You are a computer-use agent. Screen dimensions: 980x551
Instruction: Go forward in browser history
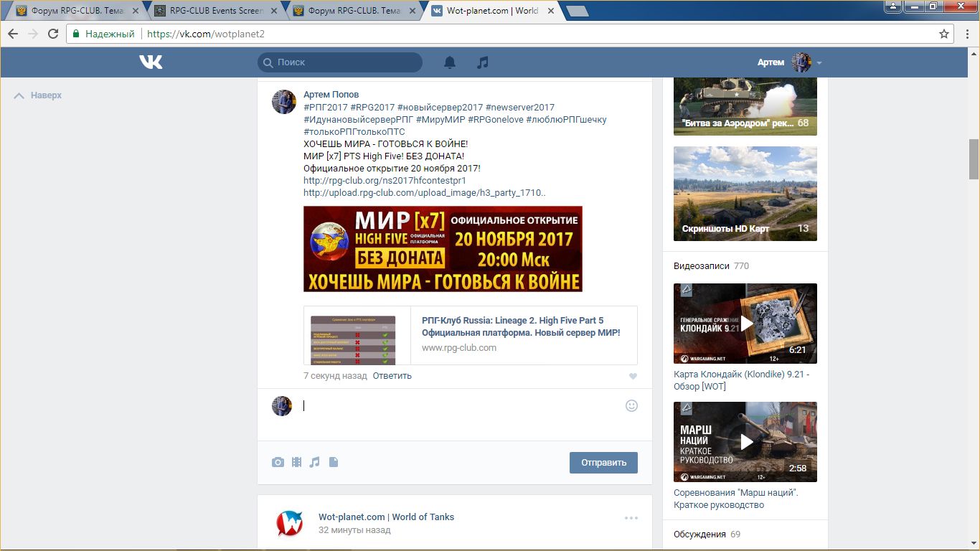33,34
